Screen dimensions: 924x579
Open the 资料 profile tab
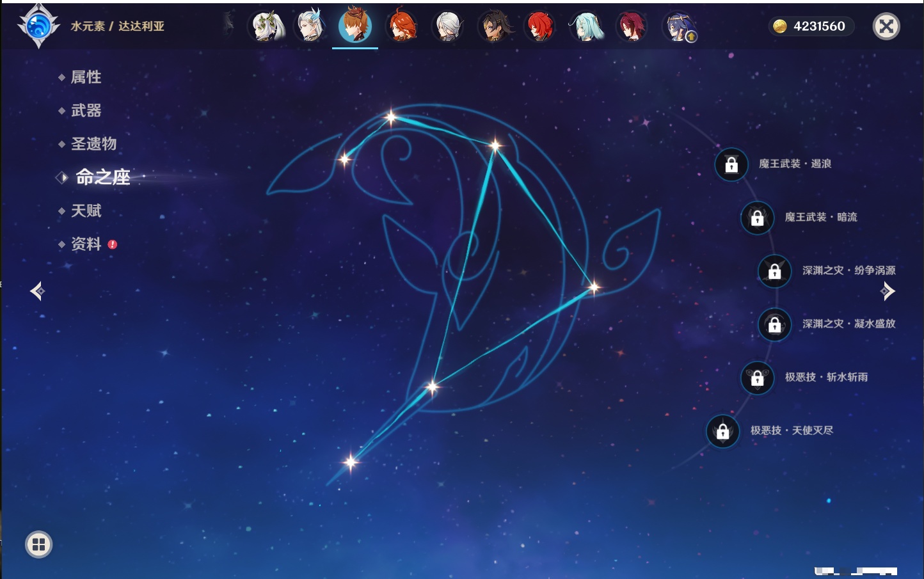tap(86, 244)
